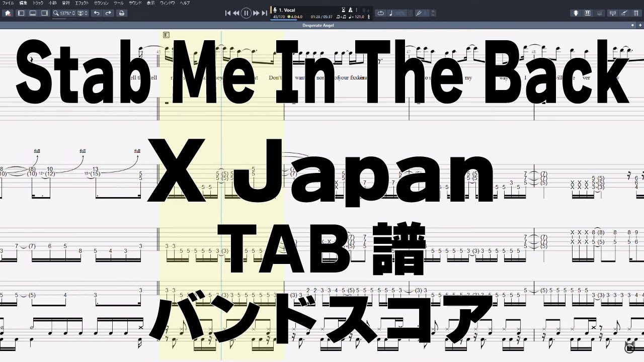Open the 音符 menu
644x362 pixels.
[66, 3]
